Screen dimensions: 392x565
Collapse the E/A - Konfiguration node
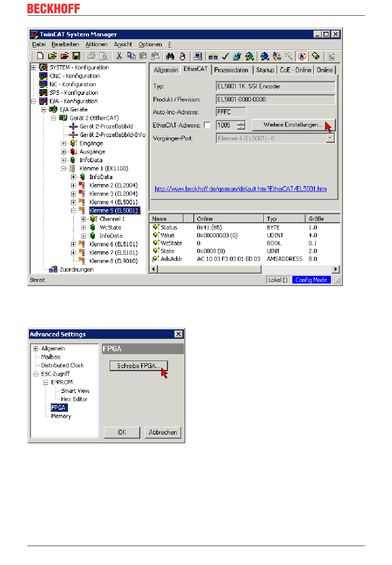click(x=33, y=101)
